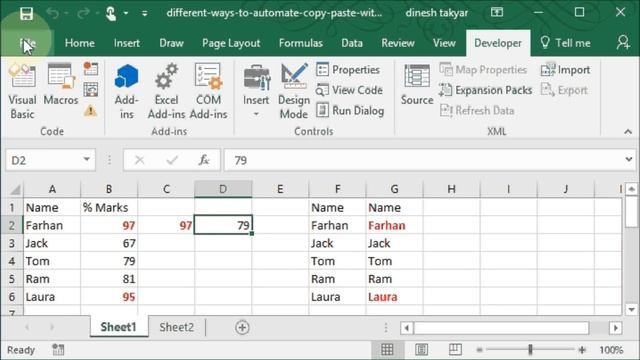Screen dimensions: 640x360
Task: Click the Save icon in title bar
Action: point(26,13)
